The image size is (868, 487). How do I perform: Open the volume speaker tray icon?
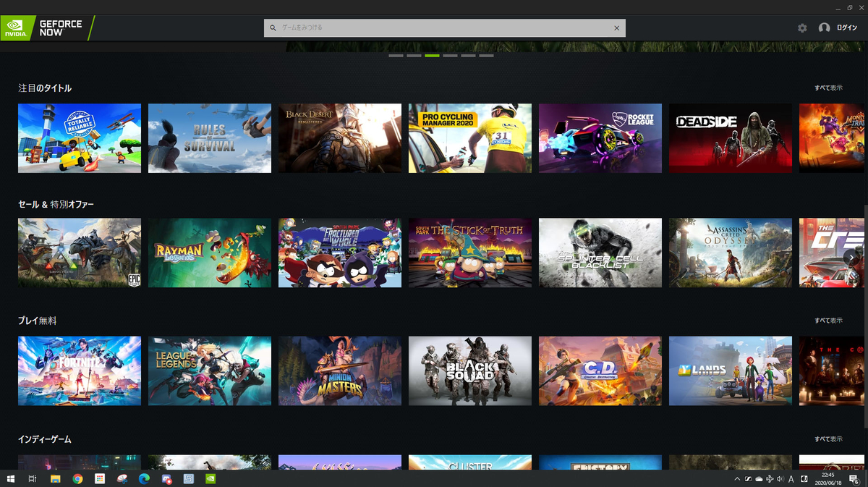click(x=780, y=479)
